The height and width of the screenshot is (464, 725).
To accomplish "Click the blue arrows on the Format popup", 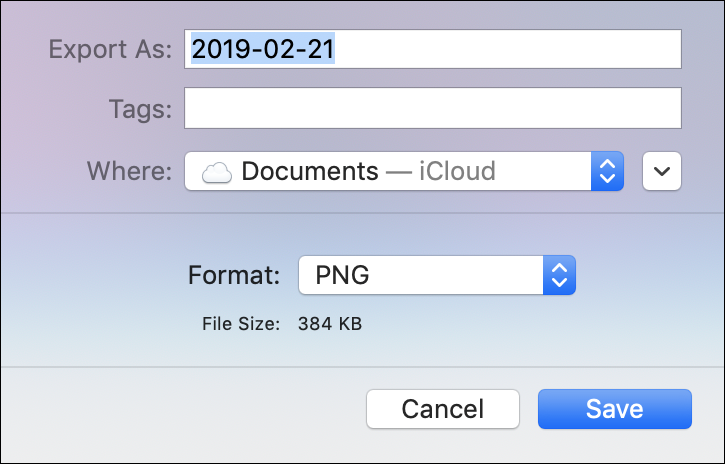I will point(559,275).
